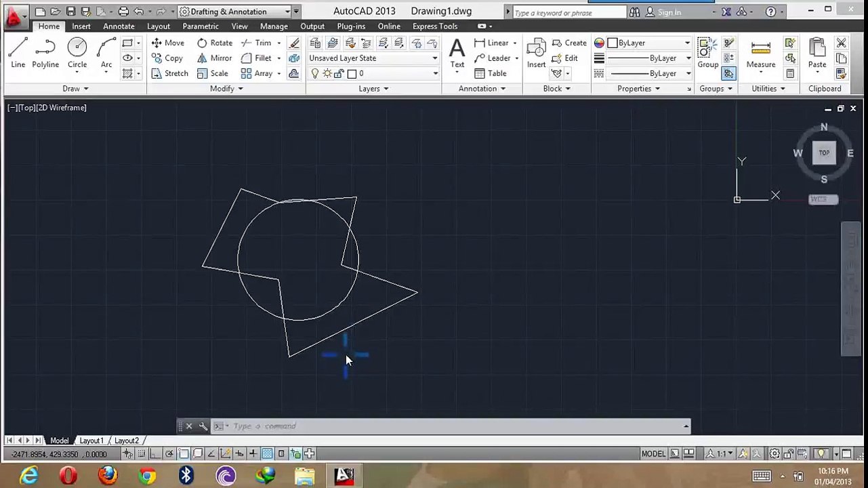Click the keyword search box in the title bar
The image size is (868, 488).
point(569,12)
